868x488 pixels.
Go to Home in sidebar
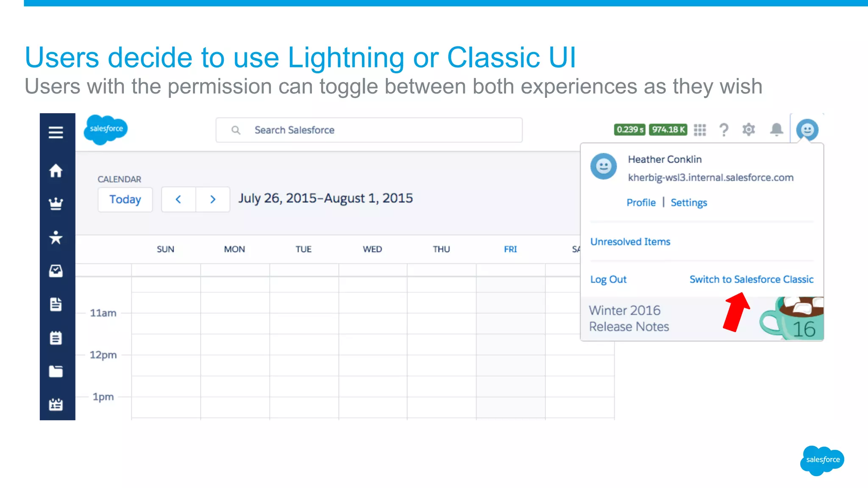click(x=56, y=171)
